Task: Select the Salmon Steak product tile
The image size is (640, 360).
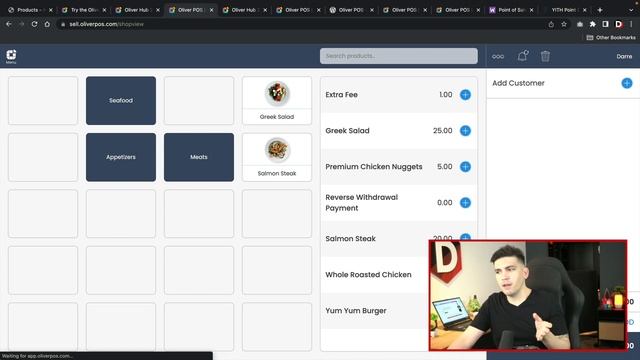Action: click(277, 157)
